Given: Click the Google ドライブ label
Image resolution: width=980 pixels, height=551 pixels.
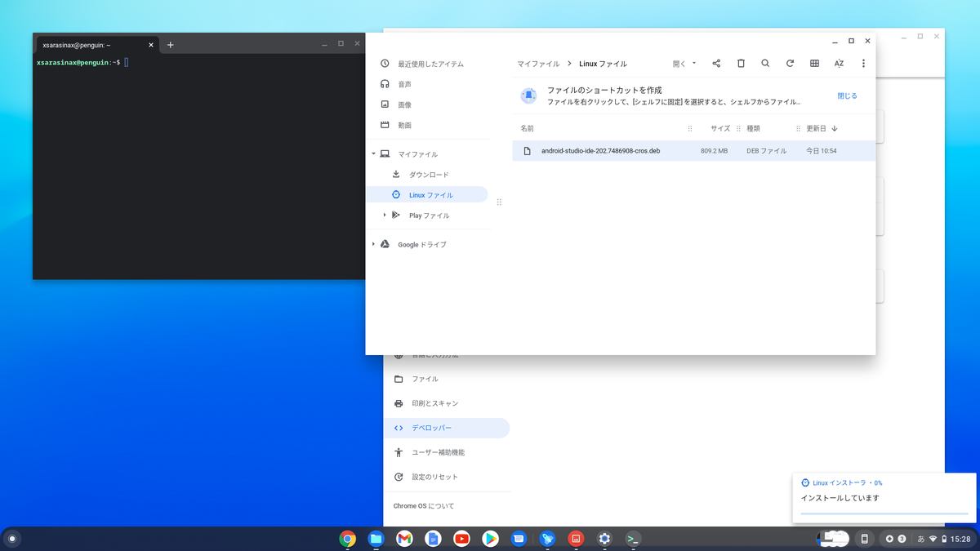Looking at the screenshot, I should pyautogui.click(x=422, y=244).
